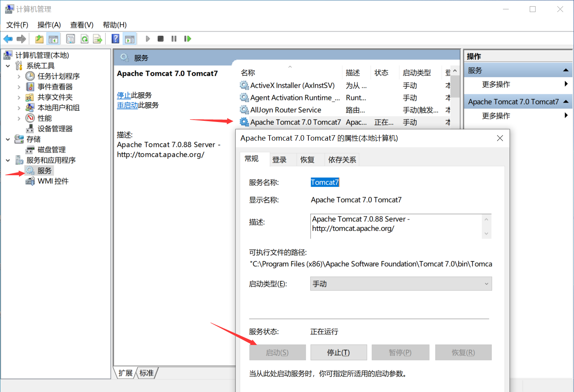Screen dimensions: 574x392
Task: Click the 性能 monitor icon
Action: coord(30,118)
